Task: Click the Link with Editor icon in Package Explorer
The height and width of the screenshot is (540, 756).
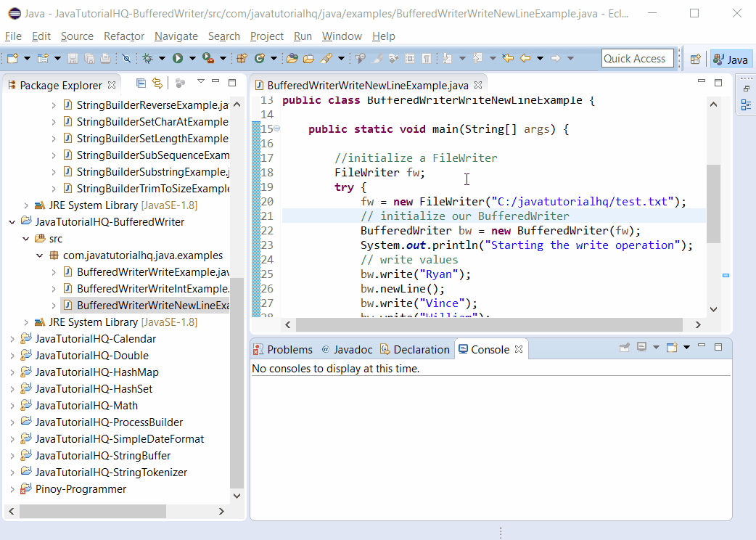Action: (157, 83)
